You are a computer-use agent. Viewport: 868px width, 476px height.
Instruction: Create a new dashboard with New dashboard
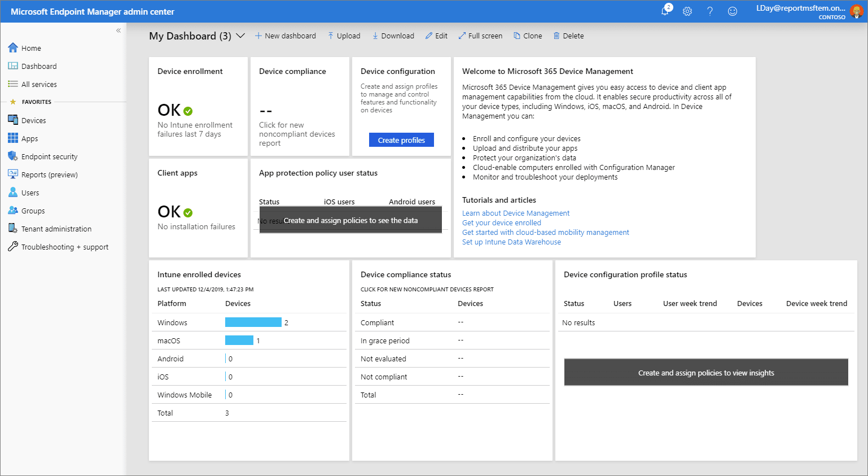[x=286, y=36]
